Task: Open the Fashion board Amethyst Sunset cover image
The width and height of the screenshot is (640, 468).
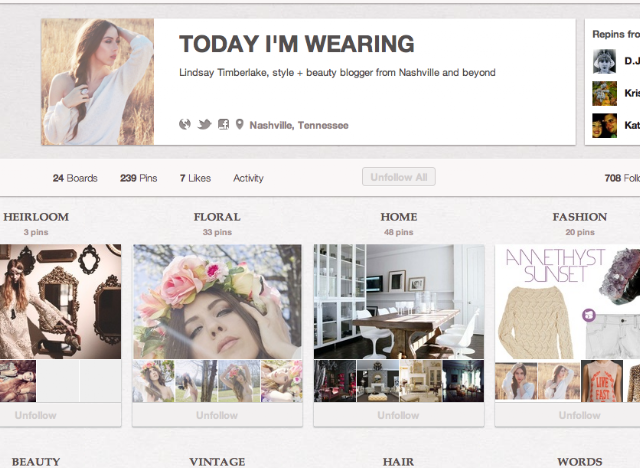Action: [567, 302]
